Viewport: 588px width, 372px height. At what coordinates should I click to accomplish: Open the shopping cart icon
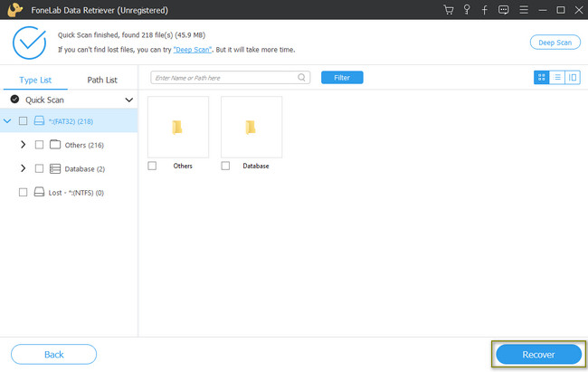[448, 10]
